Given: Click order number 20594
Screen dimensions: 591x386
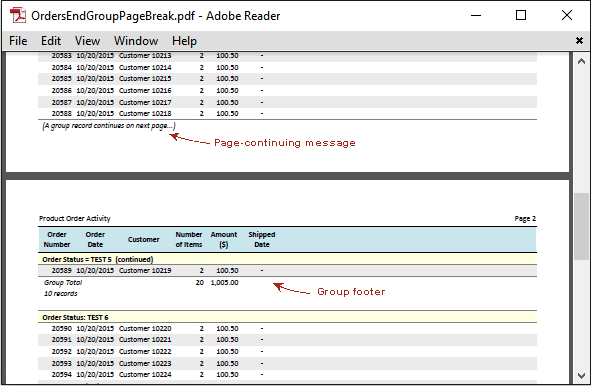Looking at the screenshot, I should [x=61, y=375].
